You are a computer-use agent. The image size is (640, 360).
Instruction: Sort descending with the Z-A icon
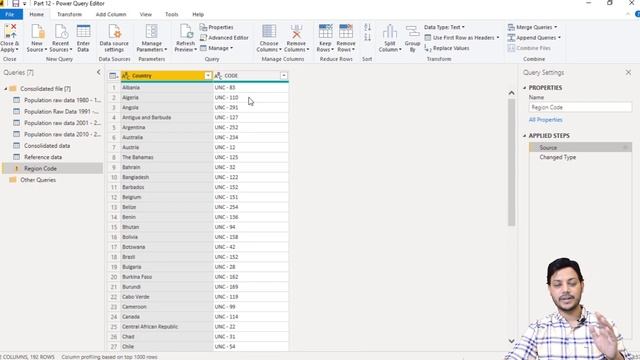pyautogui.click(x=367, y=38)
